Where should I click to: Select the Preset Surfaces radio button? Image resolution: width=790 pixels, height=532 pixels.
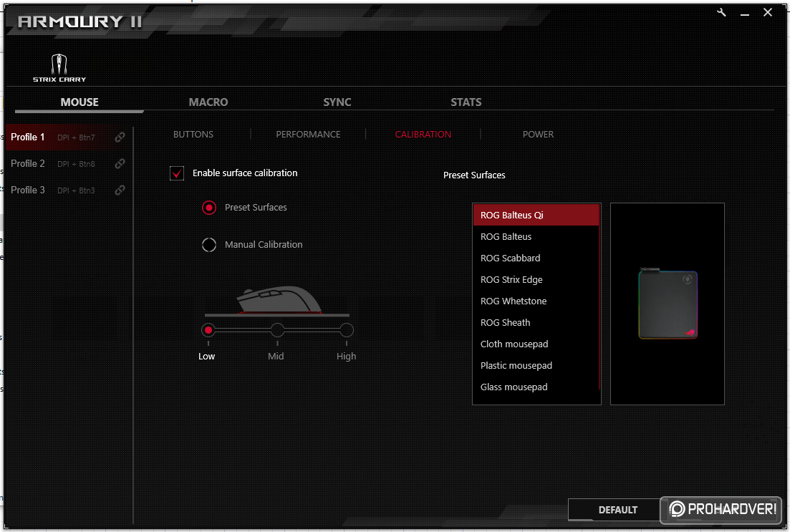point(209,208)
